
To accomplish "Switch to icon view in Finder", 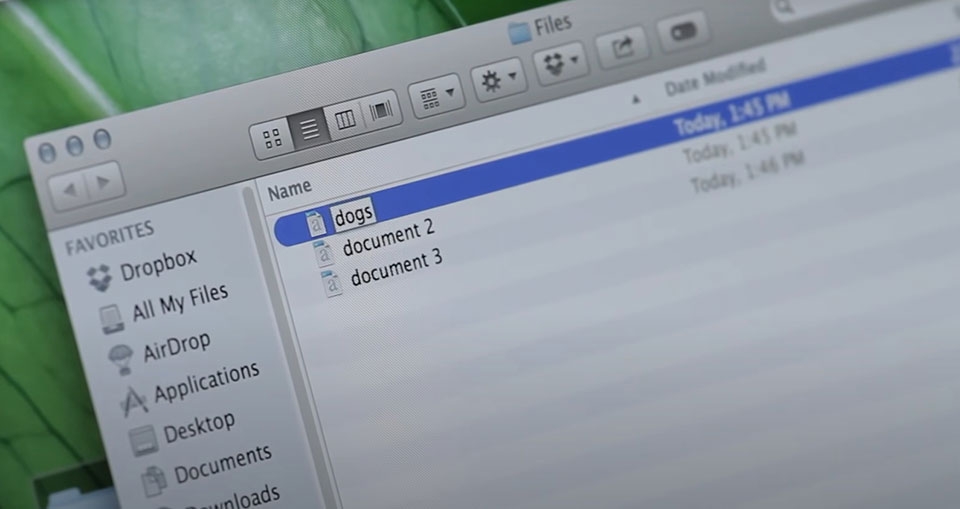I will pos(272,139).
